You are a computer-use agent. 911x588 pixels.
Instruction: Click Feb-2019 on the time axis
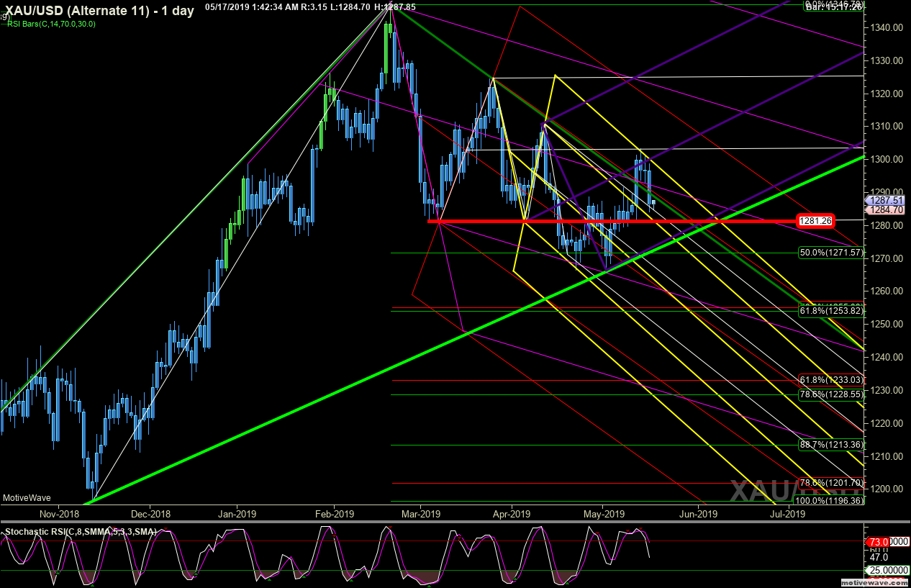334,514
